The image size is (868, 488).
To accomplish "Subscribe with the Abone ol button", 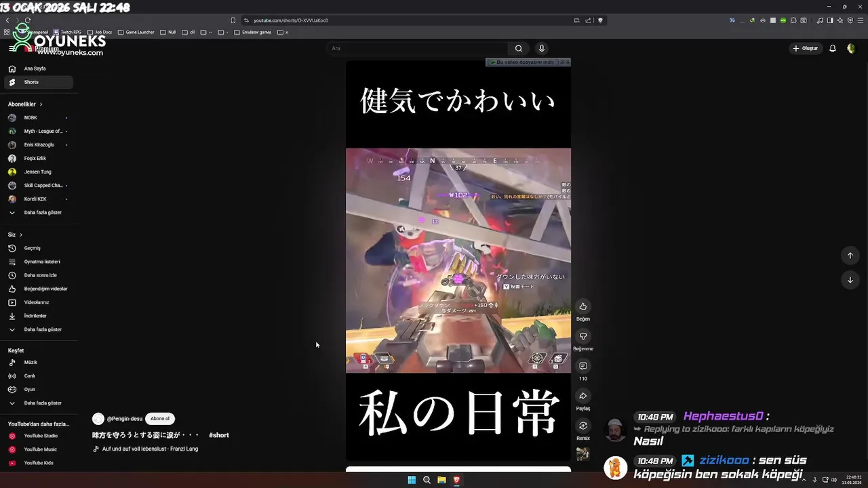I will click(x=160, y=419).
